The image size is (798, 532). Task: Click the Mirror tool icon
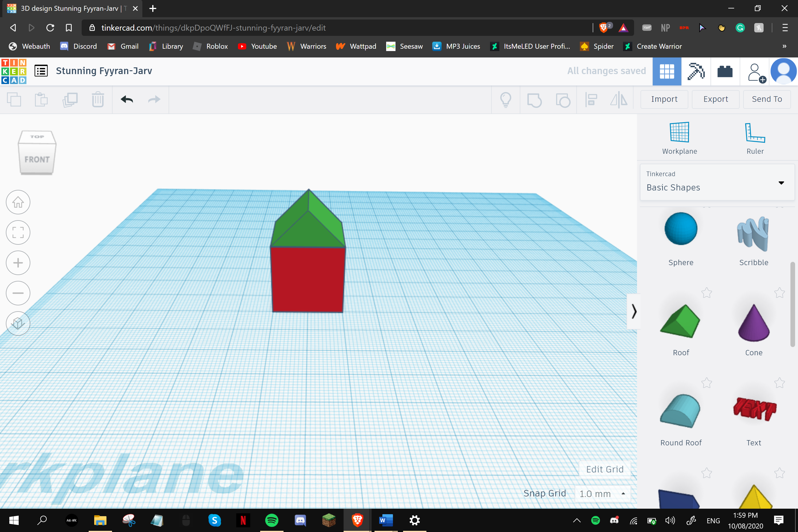(619, 100)
